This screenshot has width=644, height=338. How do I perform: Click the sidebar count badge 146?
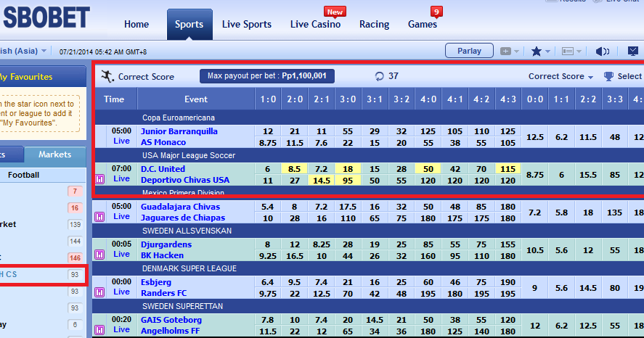[x=75, y=258]
